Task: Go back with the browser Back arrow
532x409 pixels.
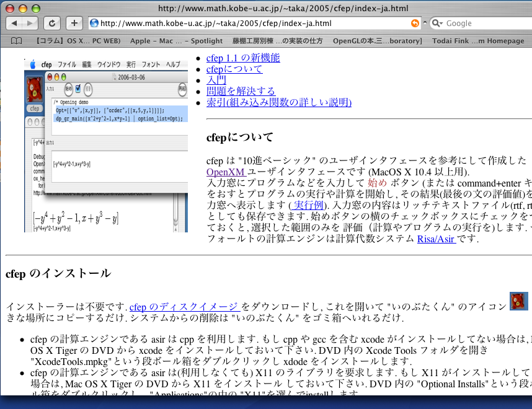Action: (14, 23)
